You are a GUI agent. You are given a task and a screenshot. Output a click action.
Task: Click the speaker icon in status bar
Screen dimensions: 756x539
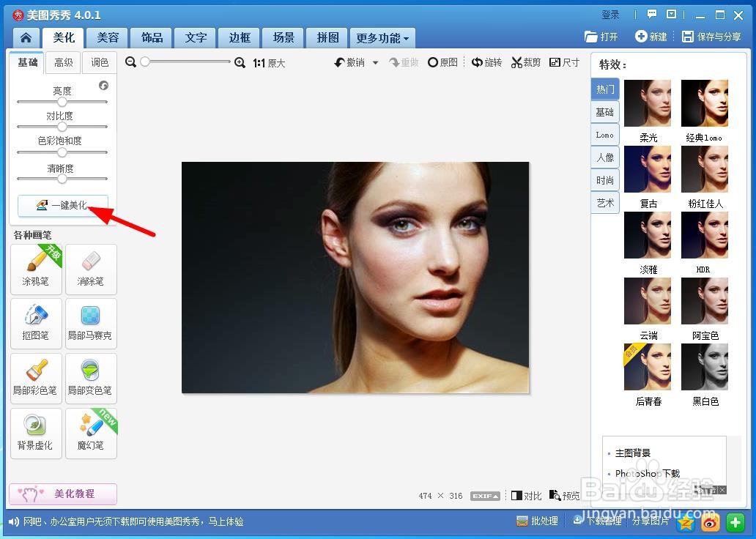pos(14,521)
